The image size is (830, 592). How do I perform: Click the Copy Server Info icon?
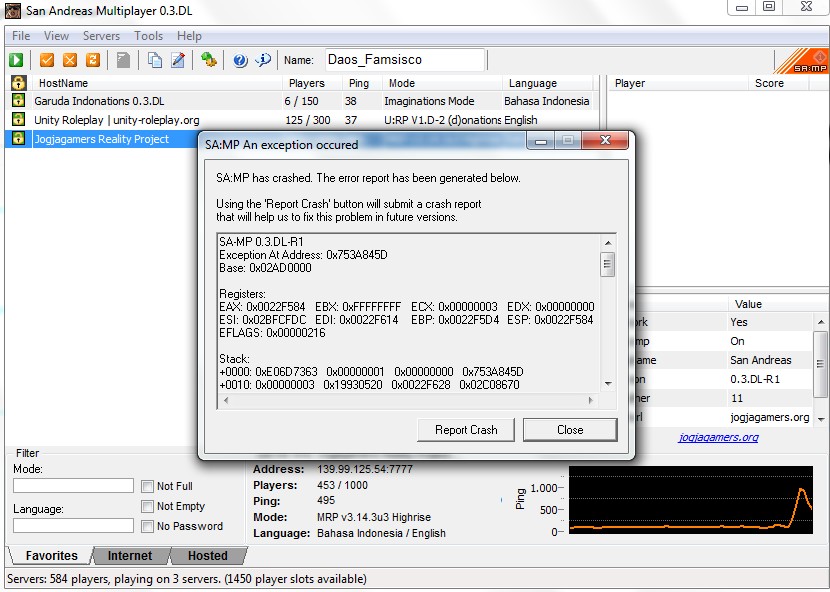155,60
